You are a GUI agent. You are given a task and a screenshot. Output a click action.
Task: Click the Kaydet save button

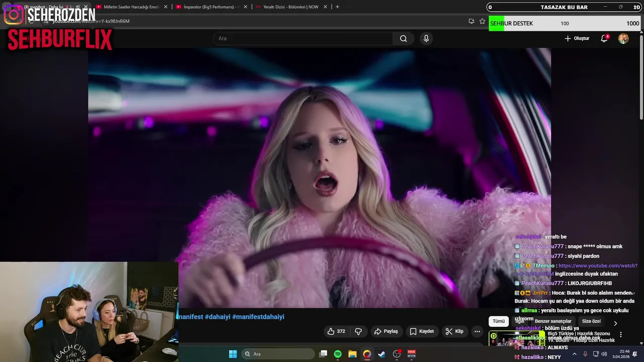pos(422,331)
